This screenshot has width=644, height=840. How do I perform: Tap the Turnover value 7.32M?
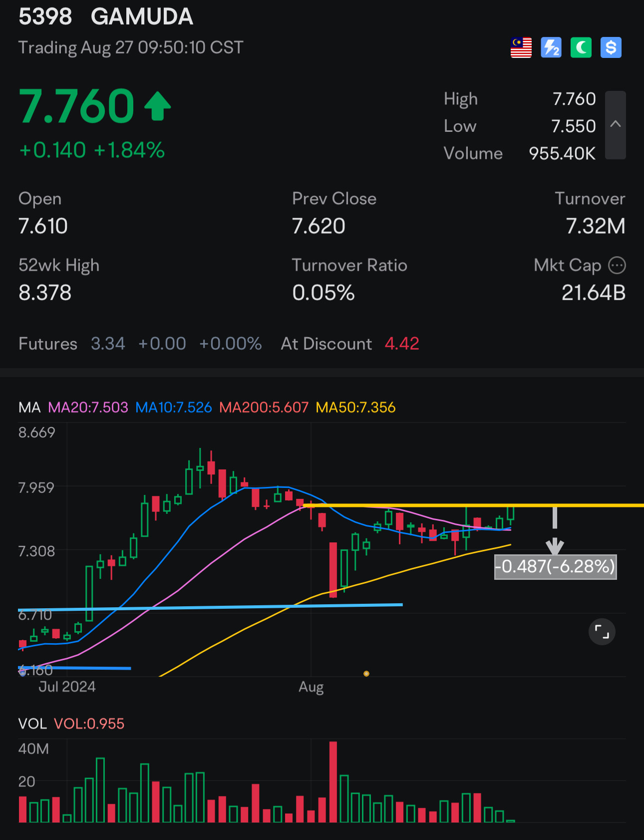click(x=596, y=226)
